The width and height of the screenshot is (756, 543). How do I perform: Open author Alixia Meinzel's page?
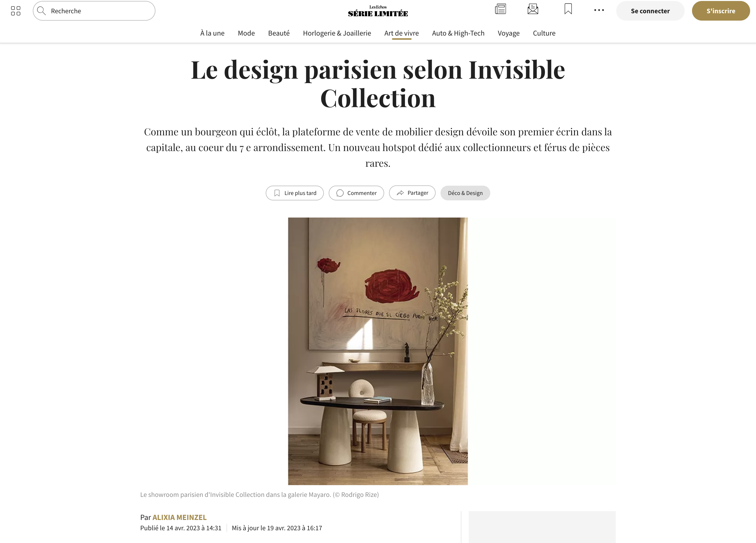pyautogui.click(x=179, y=517)
